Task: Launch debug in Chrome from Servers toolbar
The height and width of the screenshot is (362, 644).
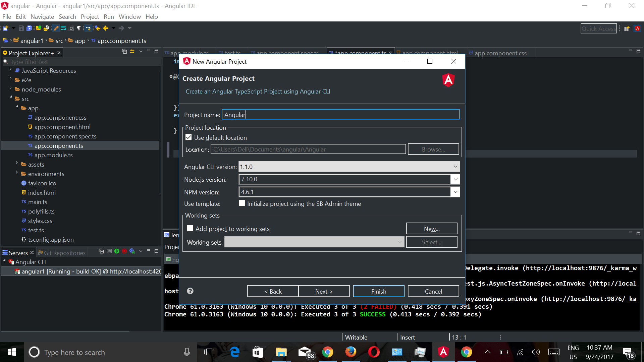Action: pyautogui.click(x=132, y=251)
